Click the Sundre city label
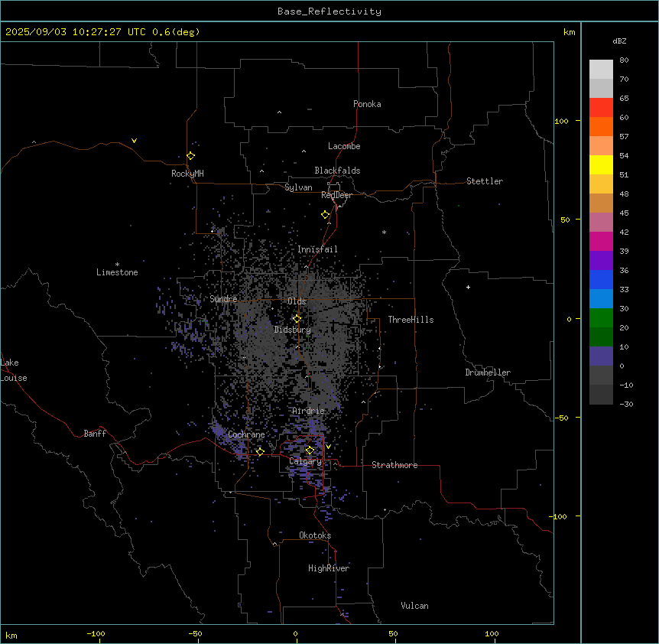The width and height of the screenshot is (659, 644). [x=223, y=299]
